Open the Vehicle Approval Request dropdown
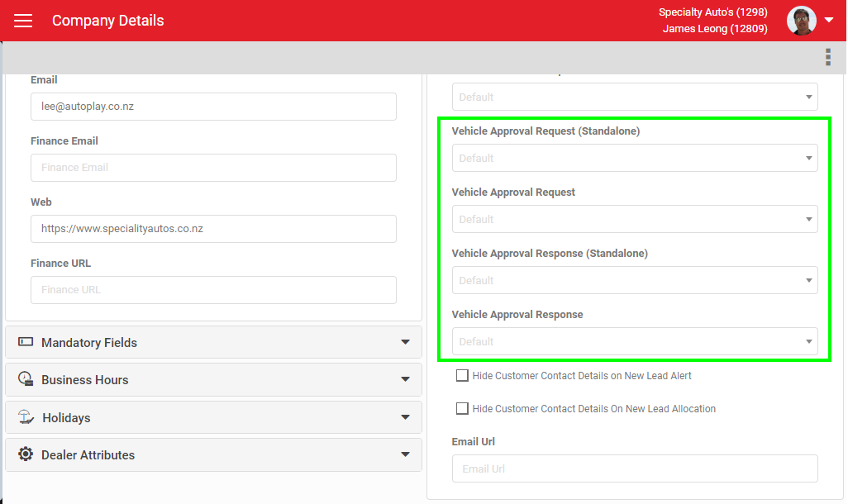 coord(634,220)
